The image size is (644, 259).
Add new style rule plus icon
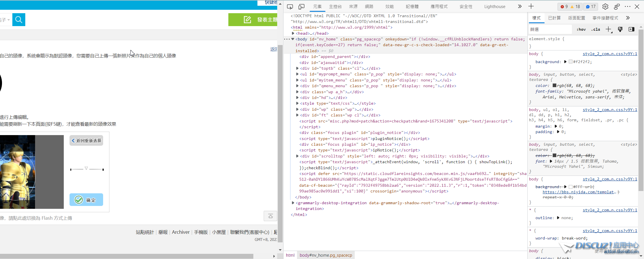click(608, 29)
